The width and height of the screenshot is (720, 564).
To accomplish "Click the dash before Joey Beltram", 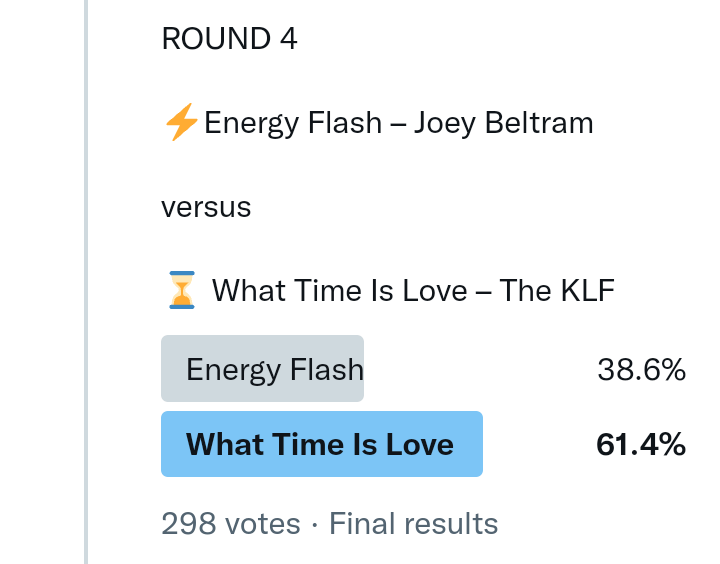I will click(398, 123).
